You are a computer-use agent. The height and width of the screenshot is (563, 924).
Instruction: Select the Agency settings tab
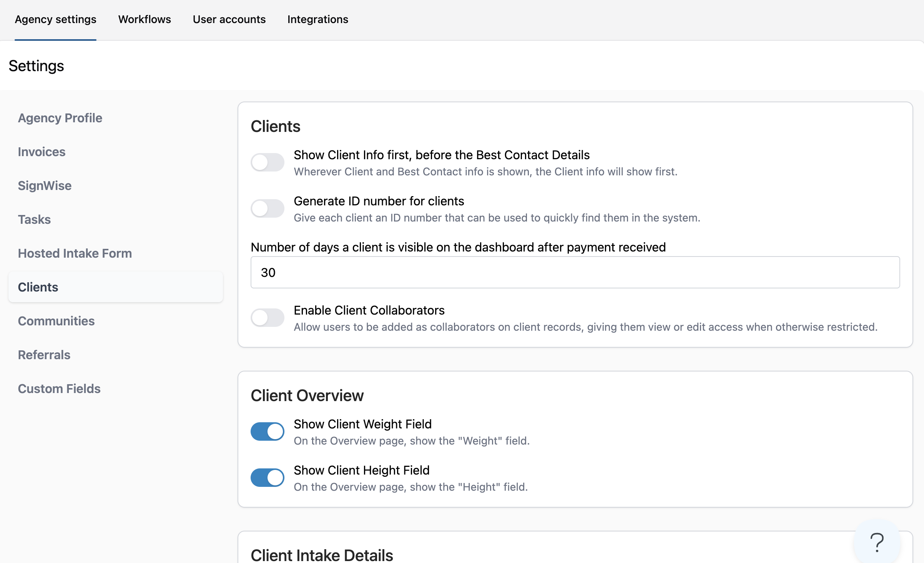(x=55, y=19)
